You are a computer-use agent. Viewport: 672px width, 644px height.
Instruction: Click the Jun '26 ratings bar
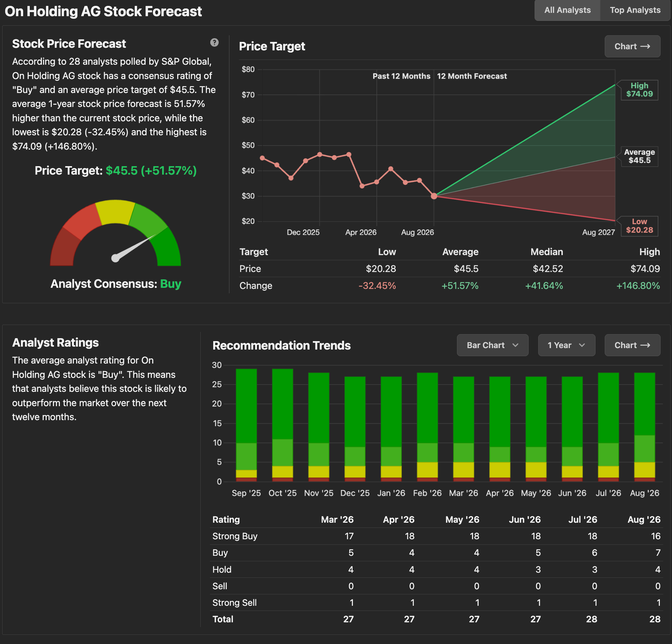pyautogui.click(x=572, y=429)
